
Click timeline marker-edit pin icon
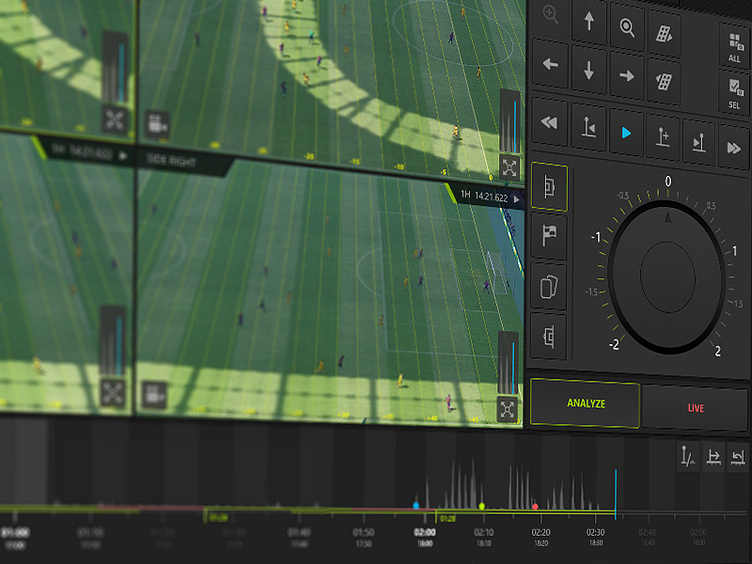pyautogui.click(x=688, y=456)
